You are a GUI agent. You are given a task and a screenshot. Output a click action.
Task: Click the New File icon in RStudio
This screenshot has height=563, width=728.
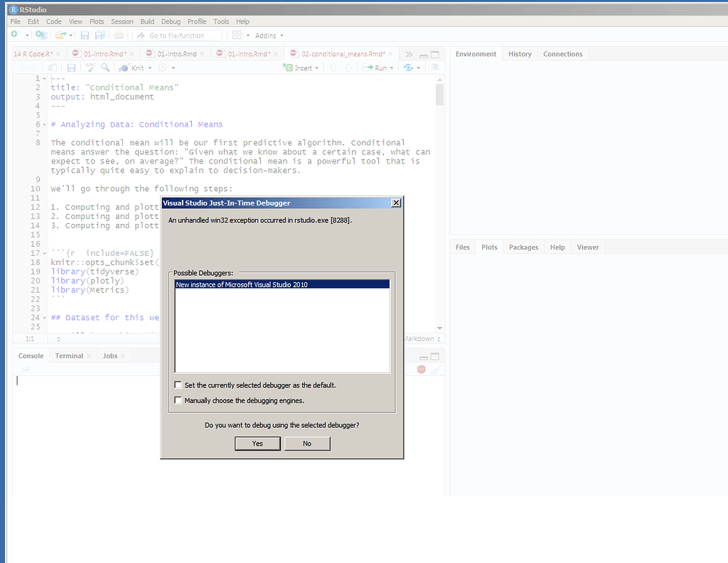[x=14, y=35]
